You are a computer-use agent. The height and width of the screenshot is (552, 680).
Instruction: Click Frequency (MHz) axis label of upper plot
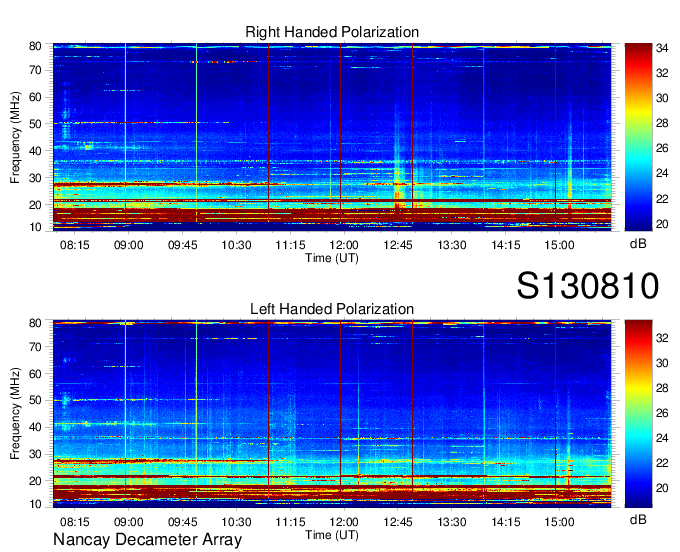[x=15, y=137]
